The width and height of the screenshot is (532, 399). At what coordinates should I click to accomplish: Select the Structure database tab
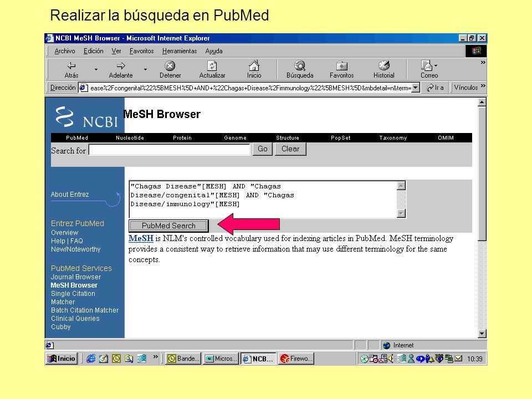tap(288, 138)
